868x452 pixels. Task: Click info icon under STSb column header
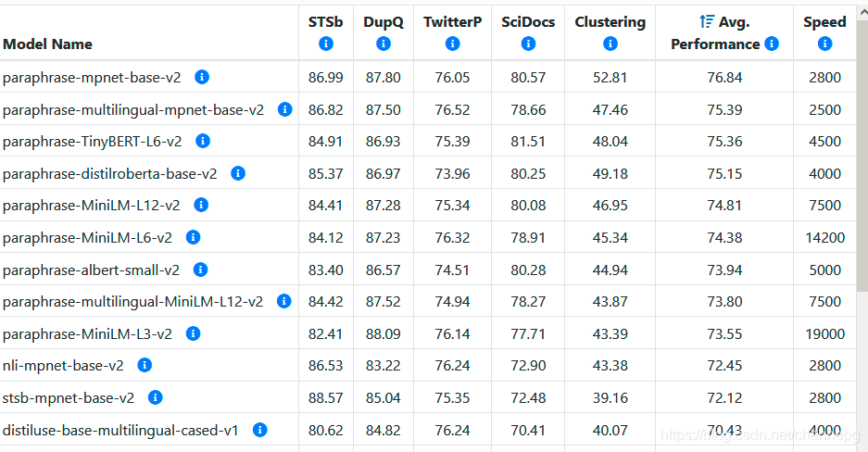click(325, 44)
